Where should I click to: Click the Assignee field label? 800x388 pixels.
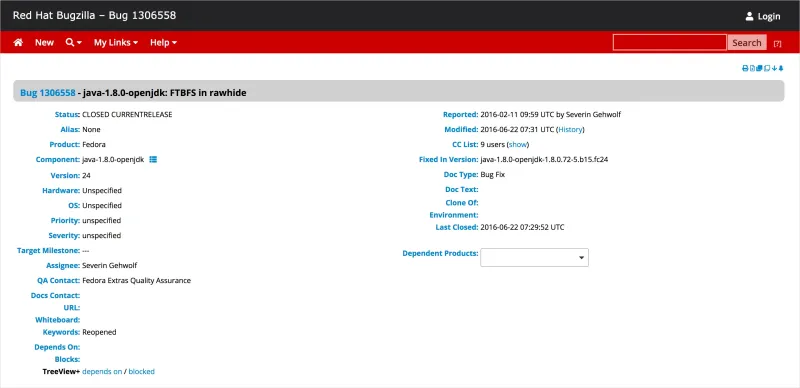click(x=63, y=265)
